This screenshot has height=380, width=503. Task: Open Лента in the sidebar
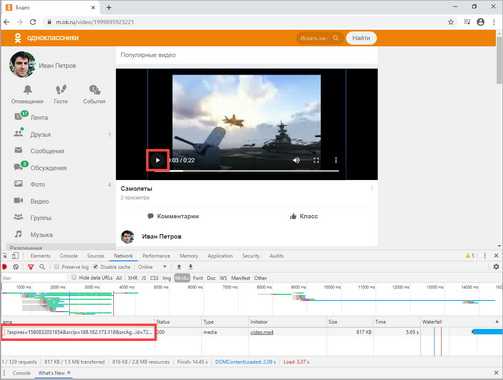(39, 117)
